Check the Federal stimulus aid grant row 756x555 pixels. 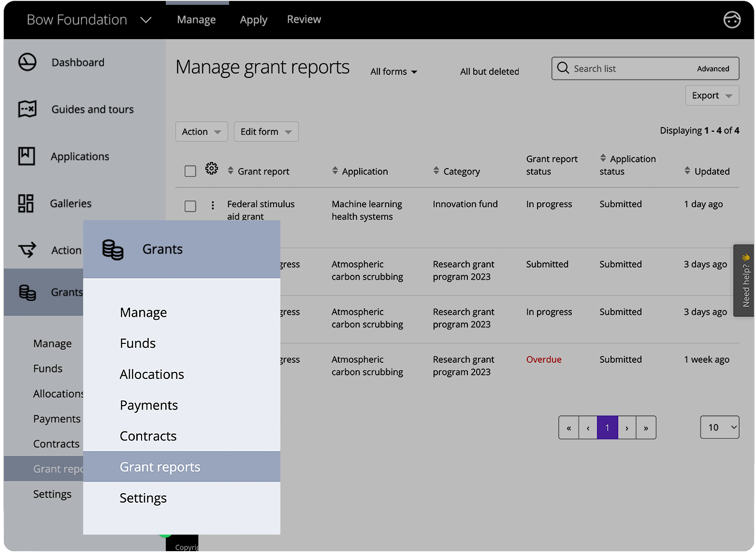(190, 206)
